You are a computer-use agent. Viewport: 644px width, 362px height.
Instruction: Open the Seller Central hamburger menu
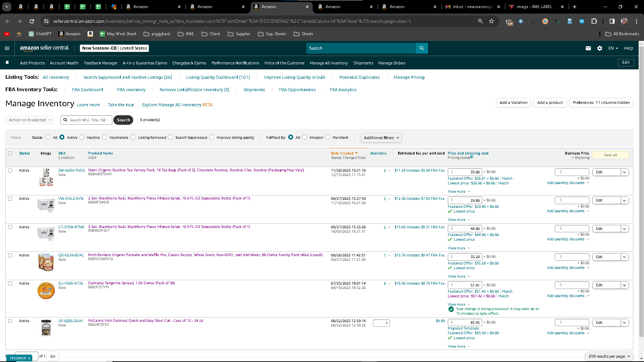(7, 48)
